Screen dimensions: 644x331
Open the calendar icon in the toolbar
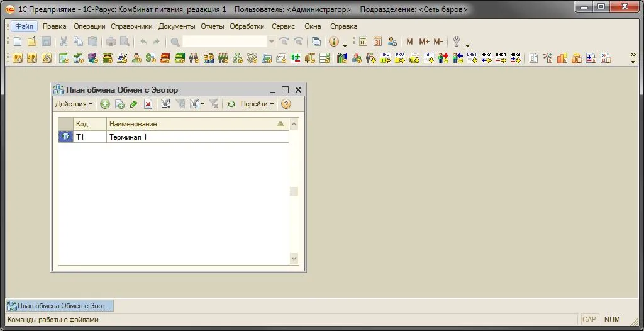[377, 42]
